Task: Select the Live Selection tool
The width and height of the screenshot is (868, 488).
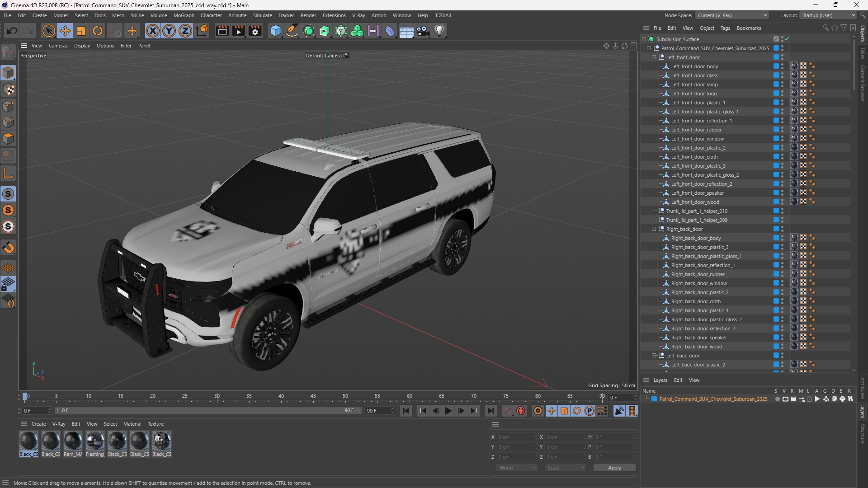Action: [x=48, y=31]
